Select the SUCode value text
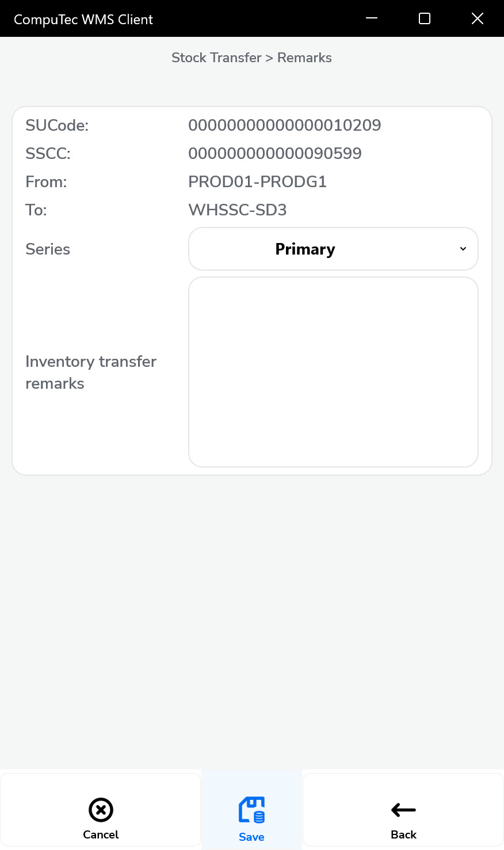Image resolution: width=504 pixels, height=850 pixels. coord(285,125)
